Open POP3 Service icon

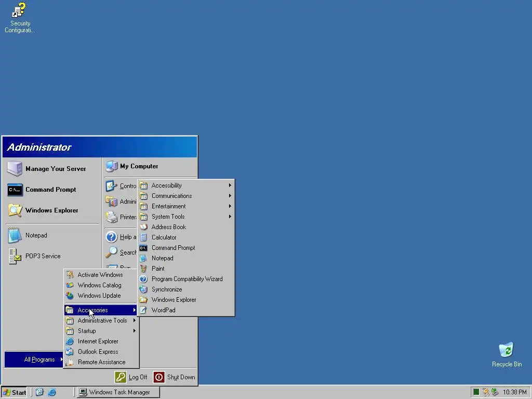[x=15, y=256]
